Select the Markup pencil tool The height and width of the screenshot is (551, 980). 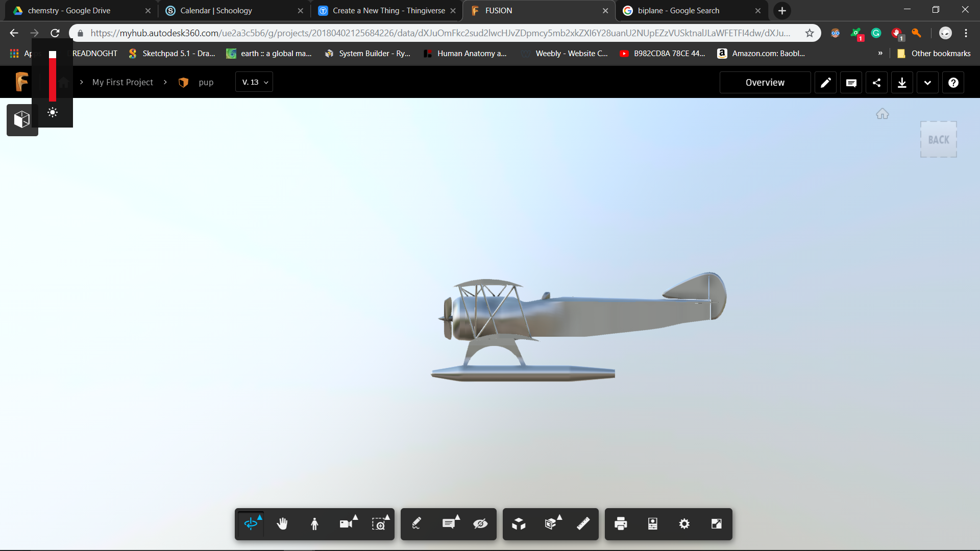[416, 524]
